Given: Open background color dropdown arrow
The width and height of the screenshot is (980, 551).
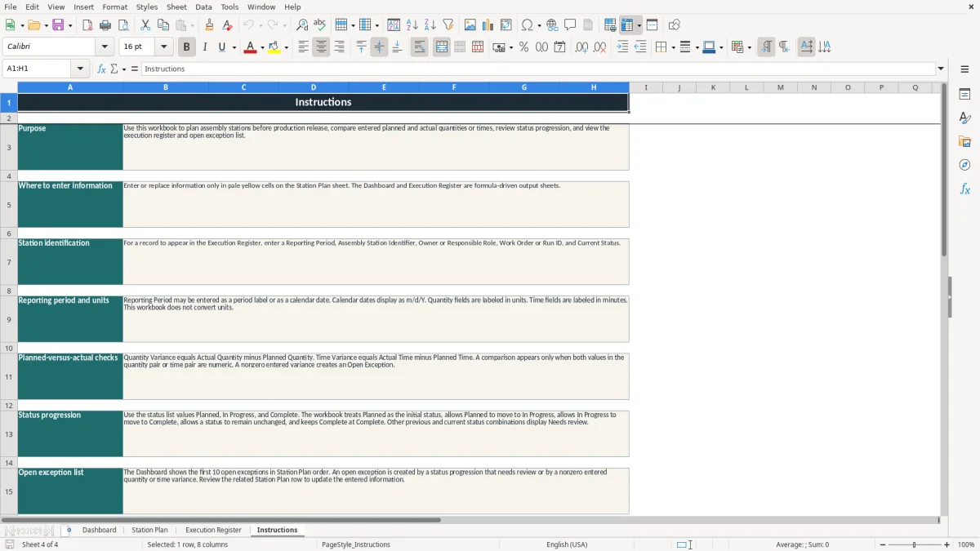Looking at the screenshot, I should 286,47.
